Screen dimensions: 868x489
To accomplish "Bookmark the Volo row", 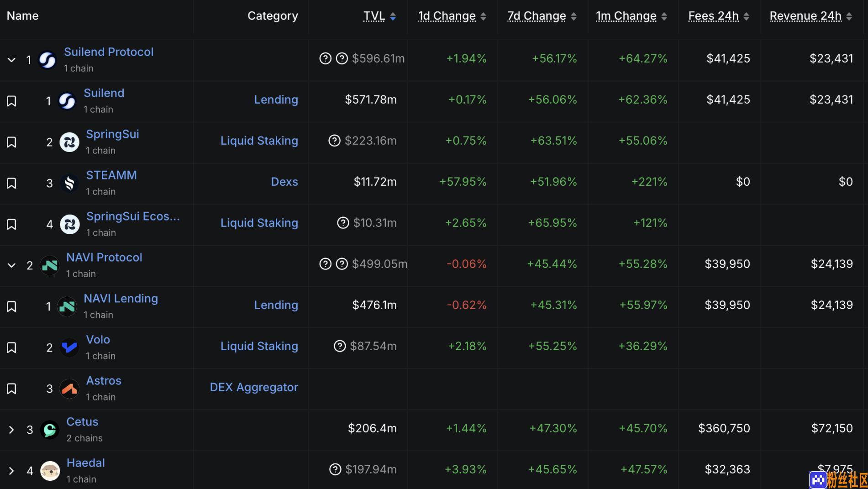I will [x=11, y=347].
